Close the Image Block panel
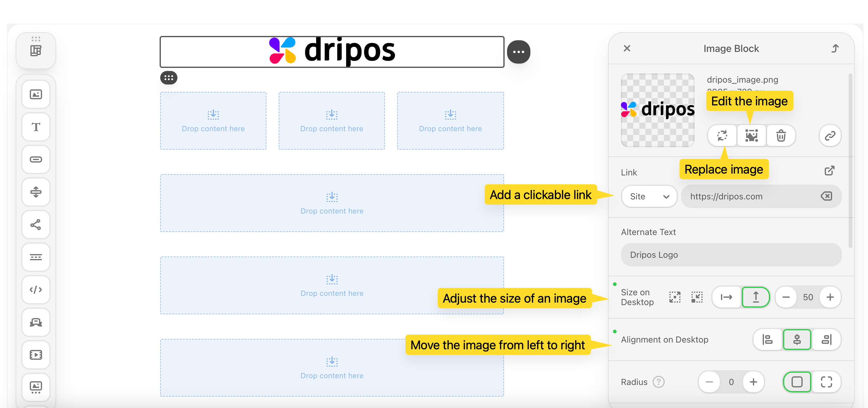Screen dimensions: 868x408 (x=627, y=49)
